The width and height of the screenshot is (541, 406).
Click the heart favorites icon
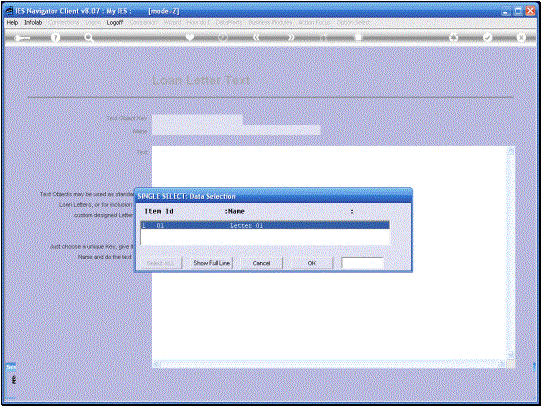coord(189,37)
